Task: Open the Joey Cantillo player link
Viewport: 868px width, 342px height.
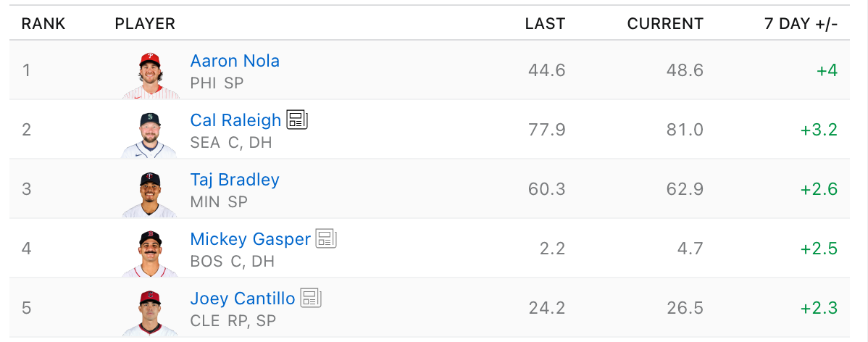Action: 243,299
